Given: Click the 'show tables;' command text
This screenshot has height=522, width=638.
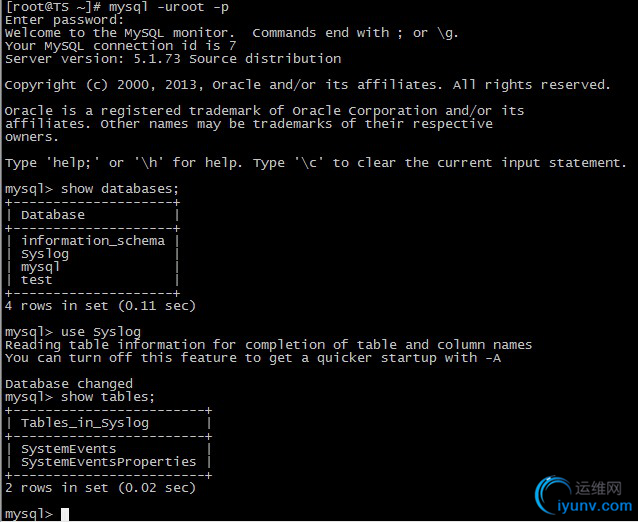Looking at the screenshot, I should pos(108,397).
